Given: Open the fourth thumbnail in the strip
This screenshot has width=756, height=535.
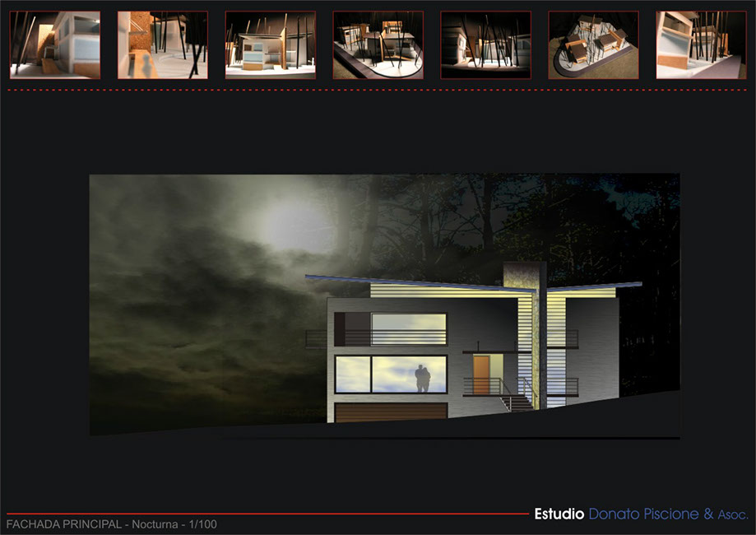Looking at the screenshot, I should (378, 45).
